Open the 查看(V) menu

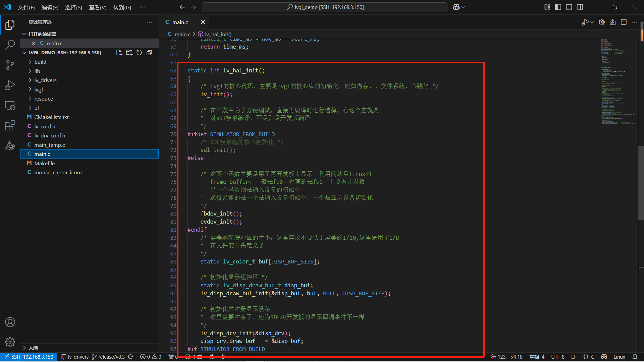[97, 7]
